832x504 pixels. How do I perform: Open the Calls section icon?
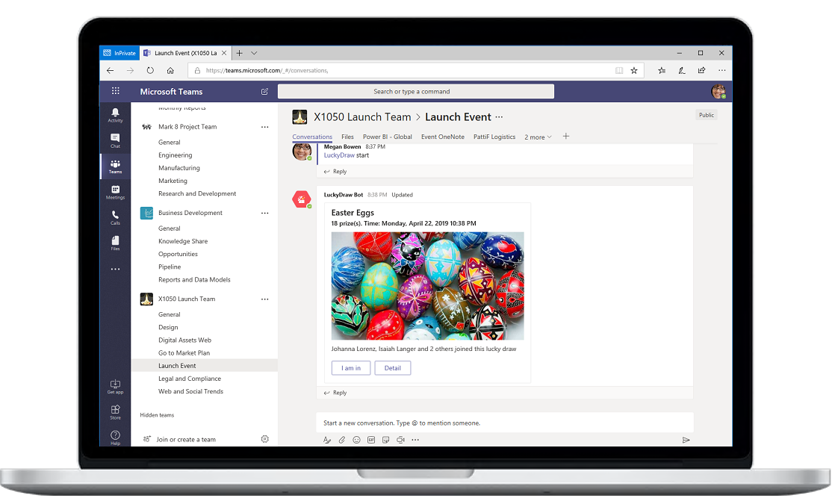point(115,217)
